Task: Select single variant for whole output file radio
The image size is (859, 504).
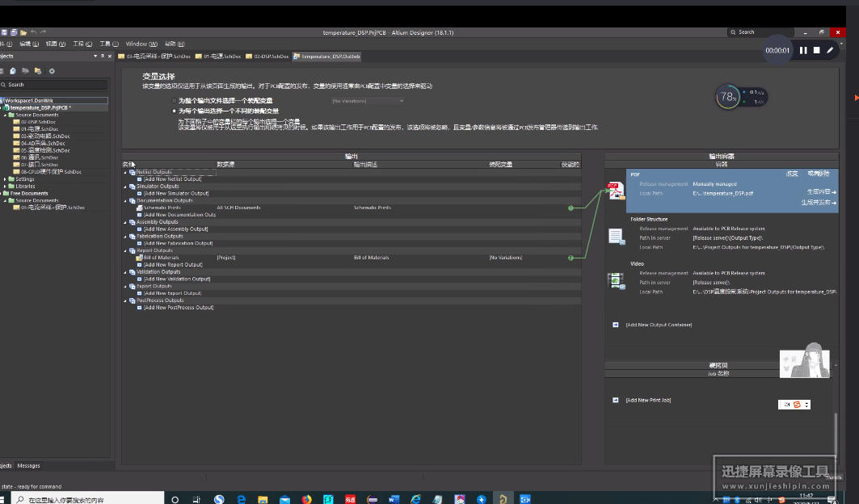Action: (x=175, y=101)
